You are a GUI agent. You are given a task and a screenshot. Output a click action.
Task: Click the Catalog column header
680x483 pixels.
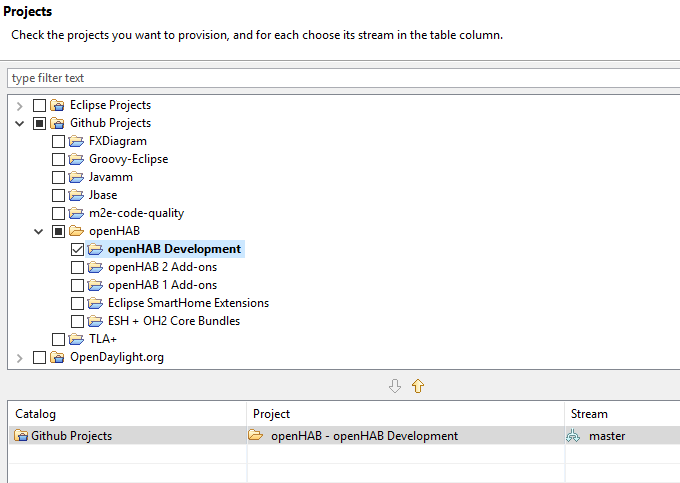pyautogui.click(x=128, y=414)
